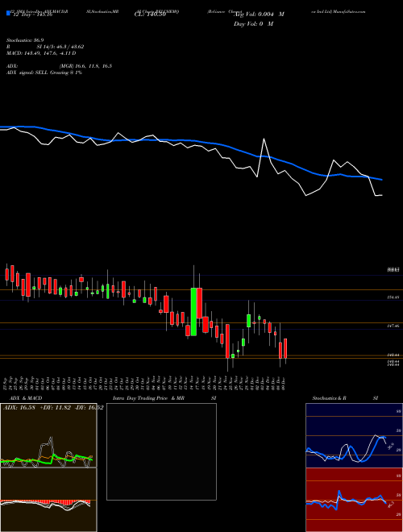Open the Stochastics chart with navy background

click(354, 435)
